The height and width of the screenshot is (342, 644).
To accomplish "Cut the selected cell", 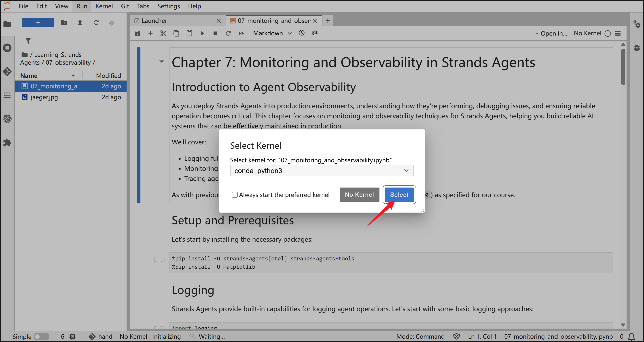I will click(163, 33).
